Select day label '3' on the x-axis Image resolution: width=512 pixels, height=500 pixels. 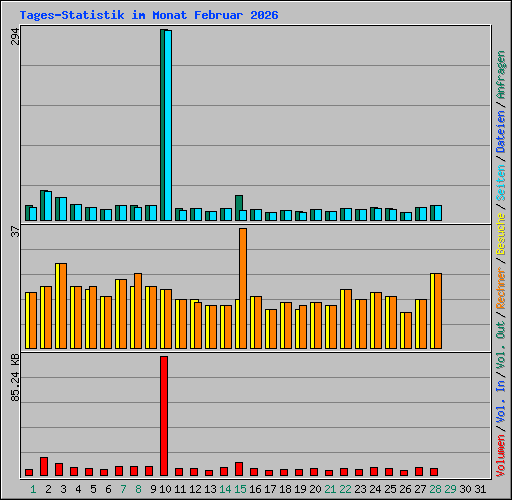click(63, 489)
